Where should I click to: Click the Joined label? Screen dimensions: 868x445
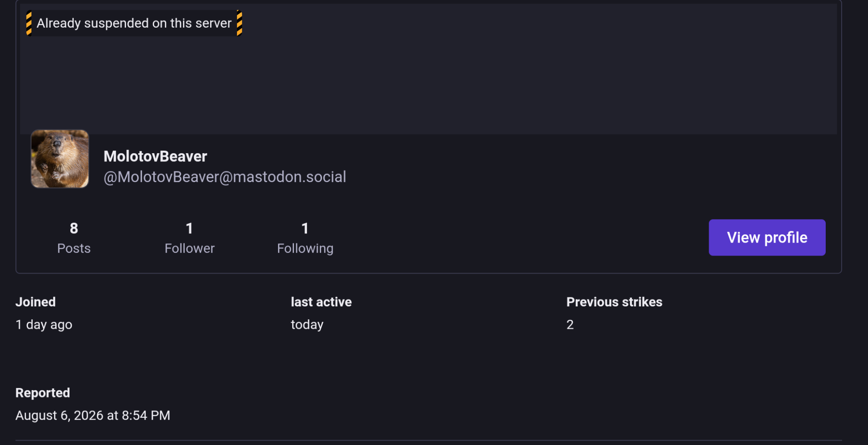35,302
